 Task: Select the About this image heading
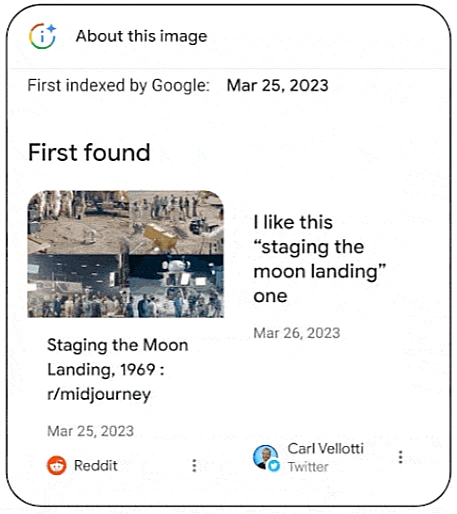(141, 36)
